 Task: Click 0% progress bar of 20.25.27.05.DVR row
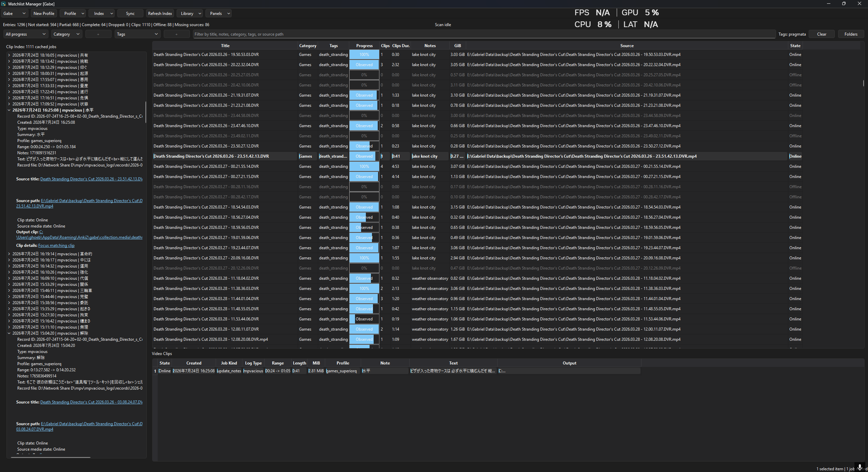[x=364, y=75]
